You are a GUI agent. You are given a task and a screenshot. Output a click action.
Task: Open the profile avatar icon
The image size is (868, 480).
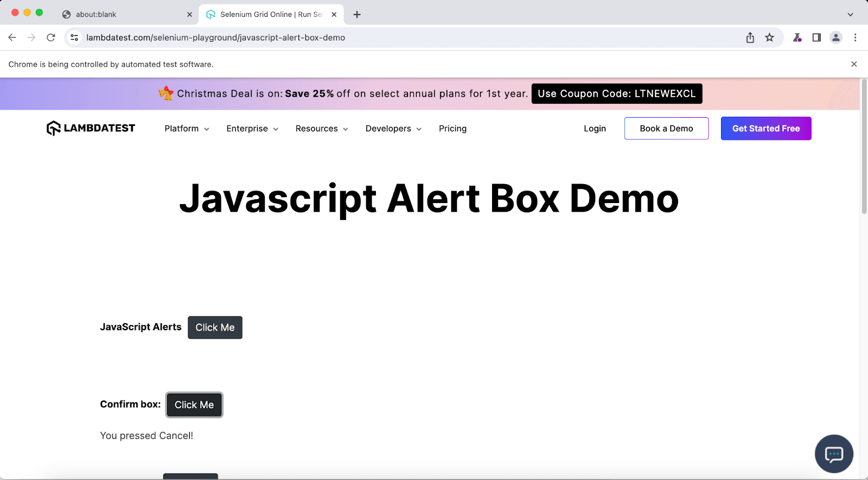pos(836,37)
